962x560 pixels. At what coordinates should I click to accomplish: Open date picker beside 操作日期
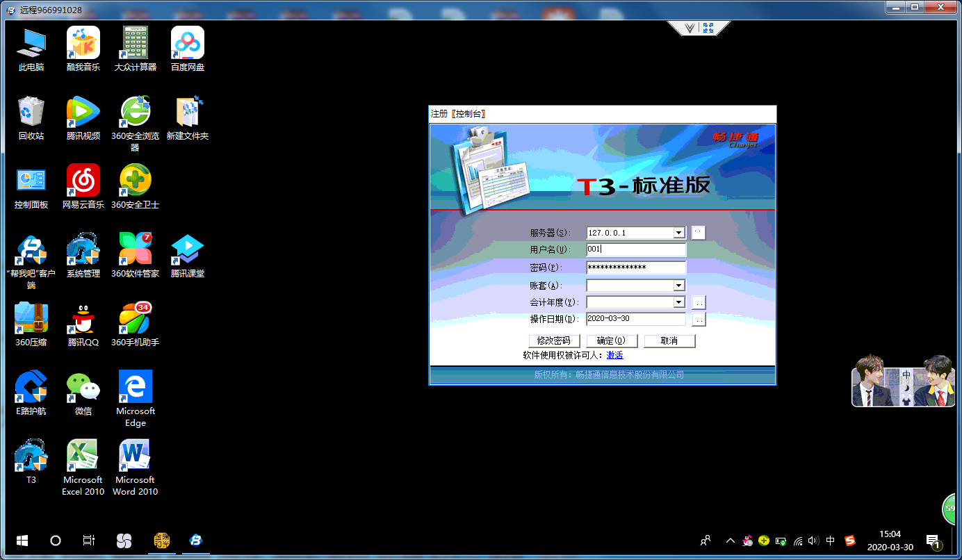699,320
